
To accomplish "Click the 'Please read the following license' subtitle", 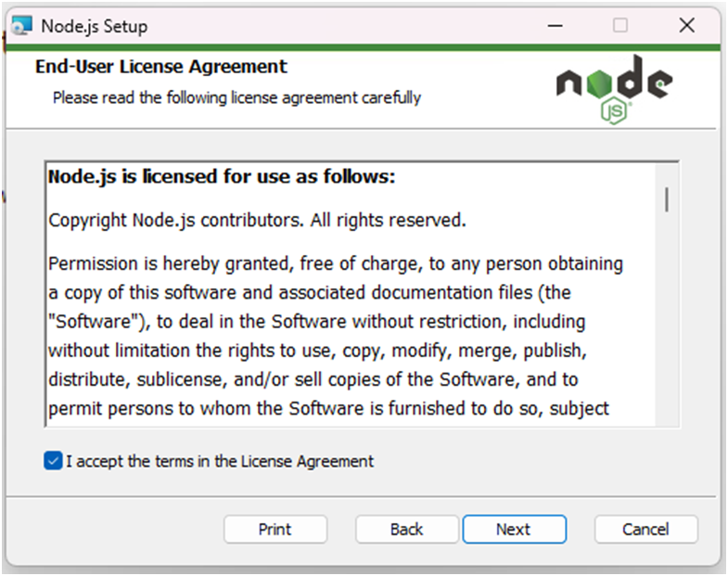I will tap(236, 97).
